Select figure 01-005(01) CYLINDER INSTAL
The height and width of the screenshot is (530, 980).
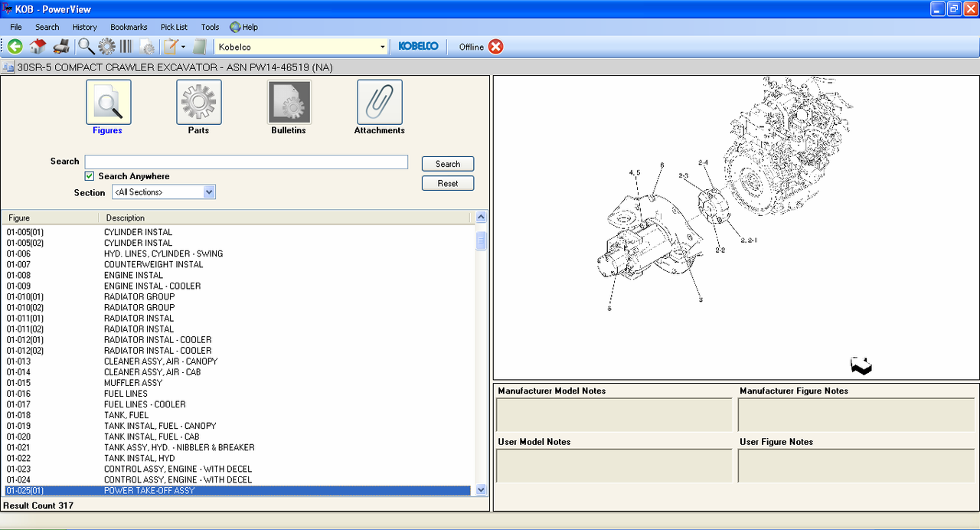(x=238, y=232)
